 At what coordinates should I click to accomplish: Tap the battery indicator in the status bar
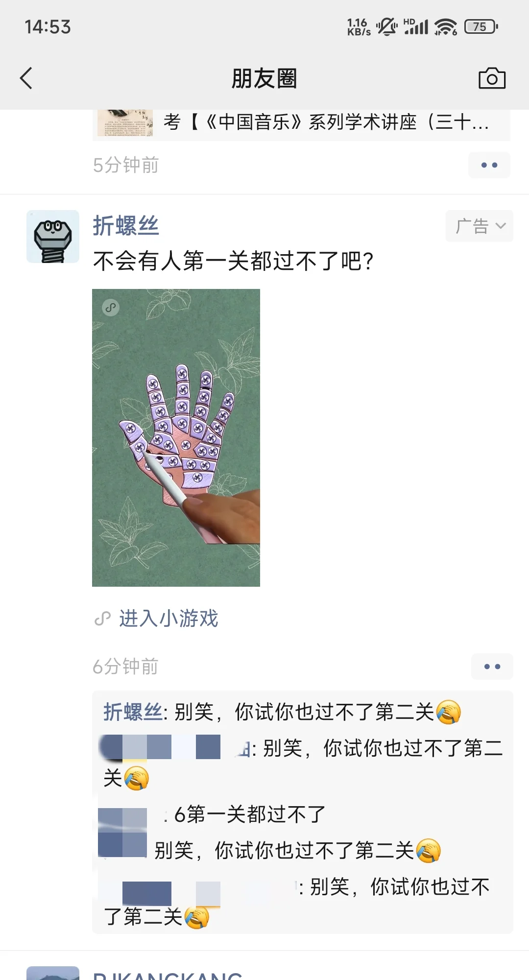point(481,26)
